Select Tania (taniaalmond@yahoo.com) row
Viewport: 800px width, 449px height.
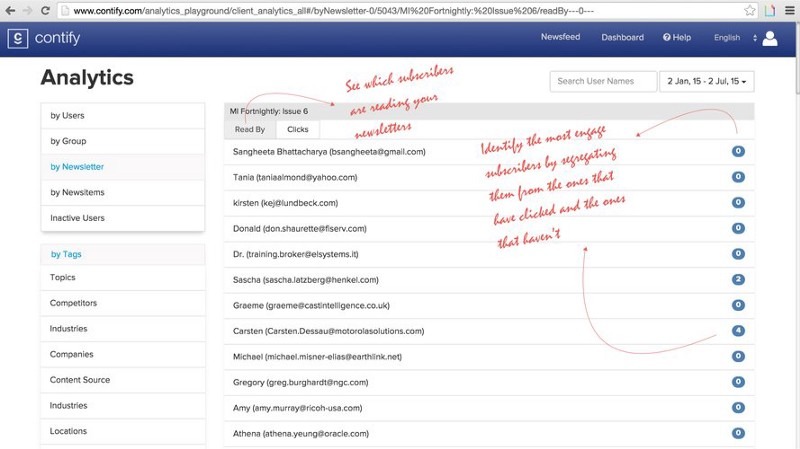(x=489, y=177)
